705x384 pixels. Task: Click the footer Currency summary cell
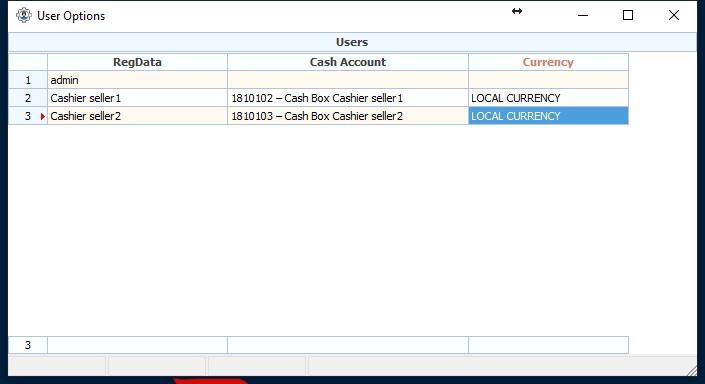[x=548, y=345]
